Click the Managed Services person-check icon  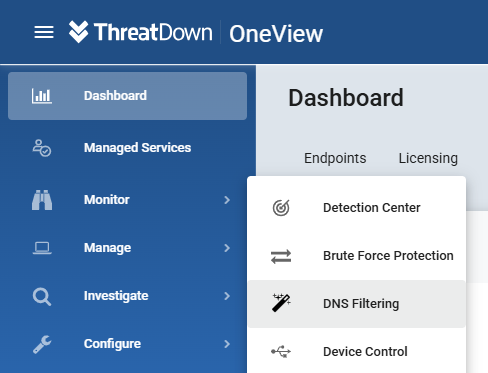[42, 148]
